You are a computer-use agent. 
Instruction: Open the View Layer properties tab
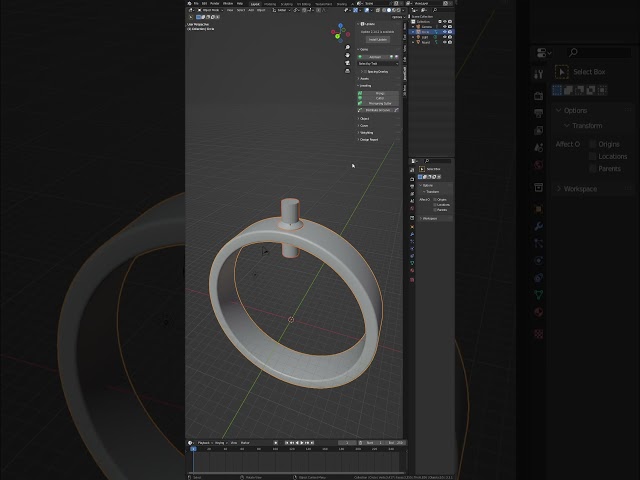pyautogui.click(x=412, y=194)
